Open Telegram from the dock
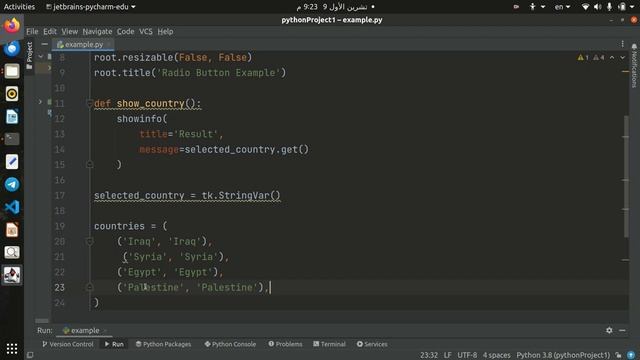 pos(12,184)
